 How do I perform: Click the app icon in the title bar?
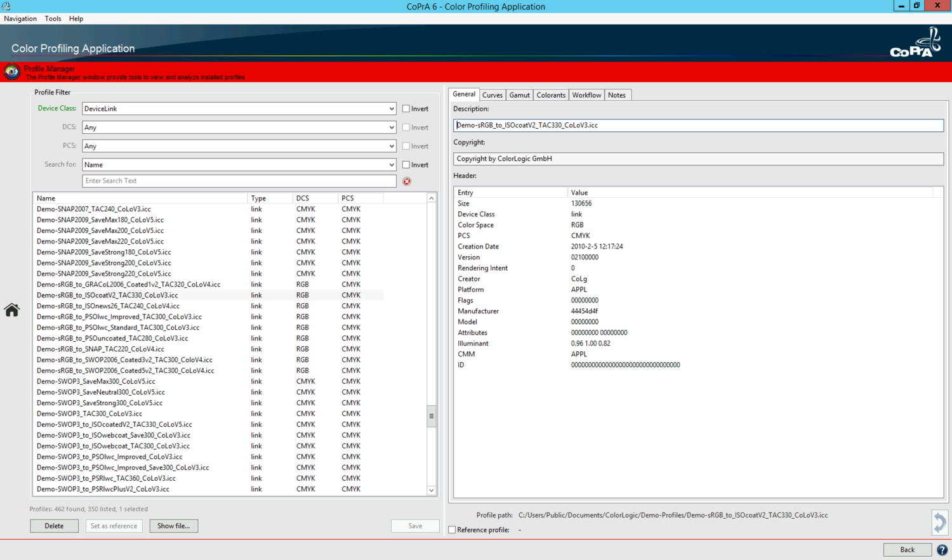tap(6, 6)
